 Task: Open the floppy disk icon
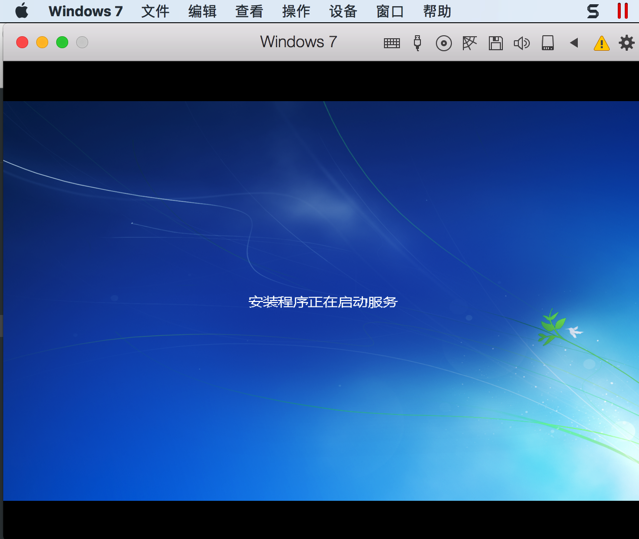[496, 43]
